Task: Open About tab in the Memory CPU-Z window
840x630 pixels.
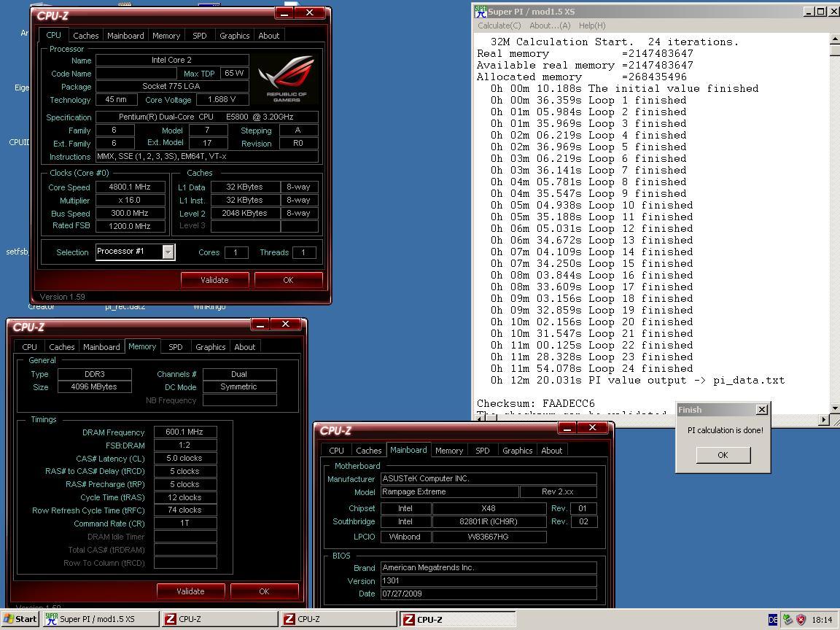Action: [245, 346]
